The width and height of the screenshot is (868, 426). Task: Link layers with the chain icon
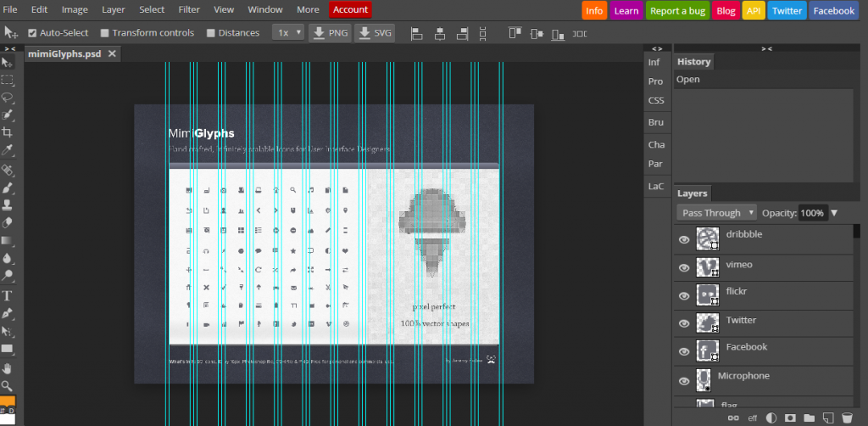click(733, 418)
